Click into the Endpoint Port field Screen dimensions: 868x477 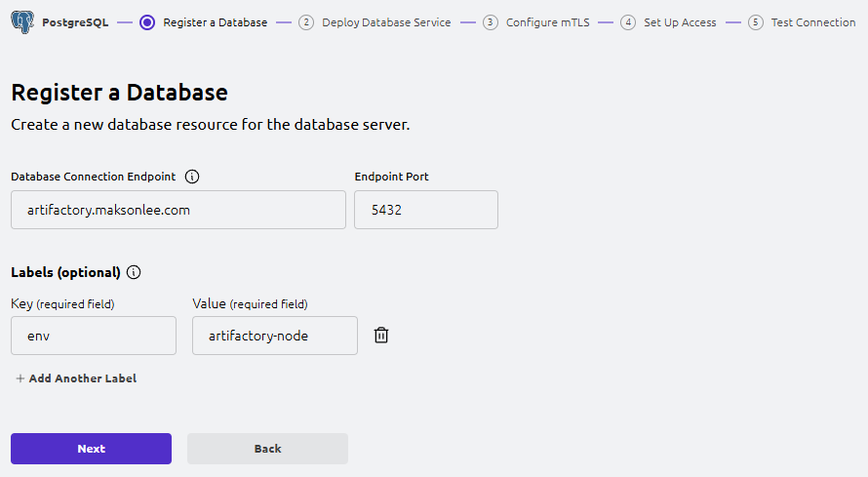tap(425, 210)
